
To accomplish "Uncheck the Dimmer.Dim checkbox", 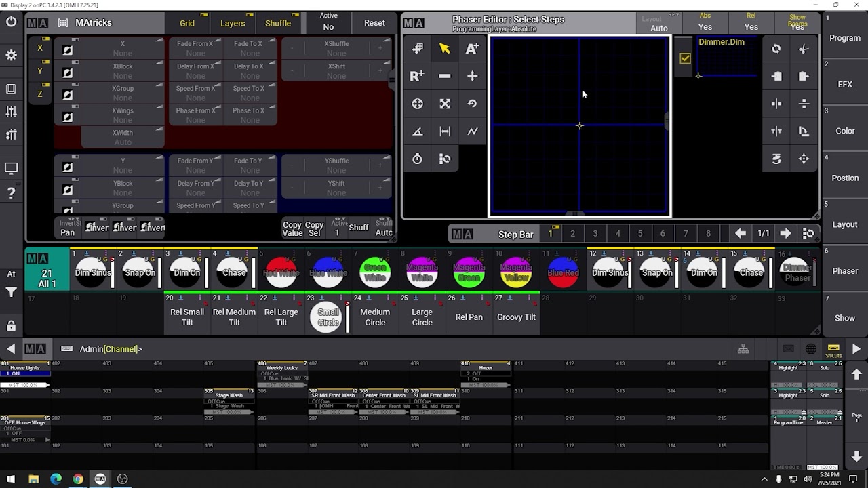I will point(685,58).
